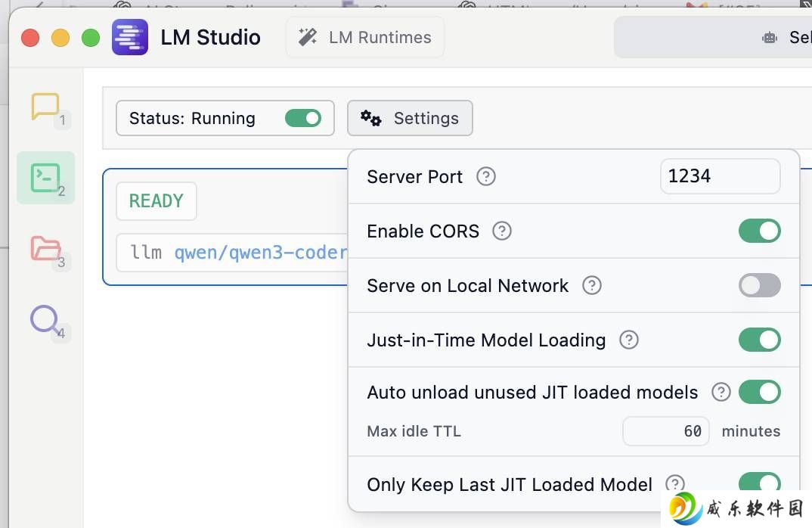Toggle Only Keep Last JIT Loaded Model

(x=759, y=482)
